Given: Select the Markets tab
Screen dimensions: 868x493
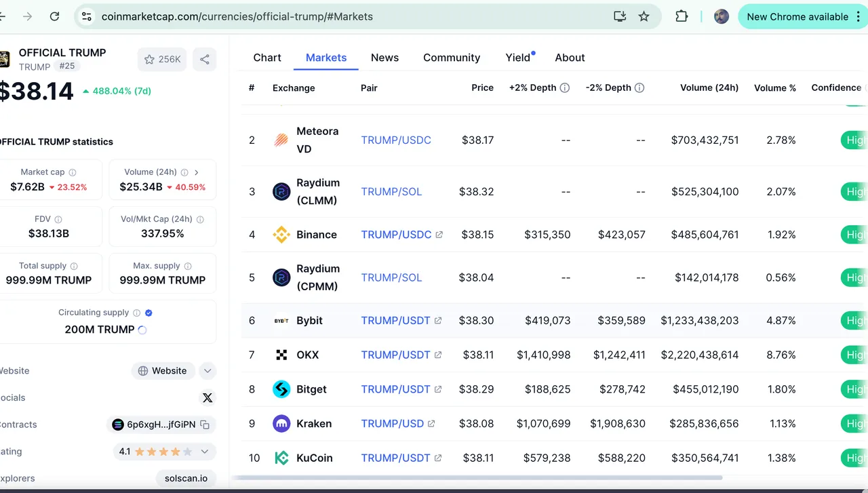Looking at the screenshot, I should point(326,58).
